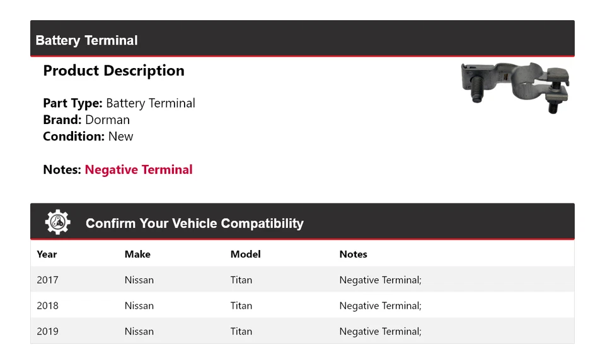Click the gear icon in compatibility header
The image size is (605, 364).
tap(57, 222)
